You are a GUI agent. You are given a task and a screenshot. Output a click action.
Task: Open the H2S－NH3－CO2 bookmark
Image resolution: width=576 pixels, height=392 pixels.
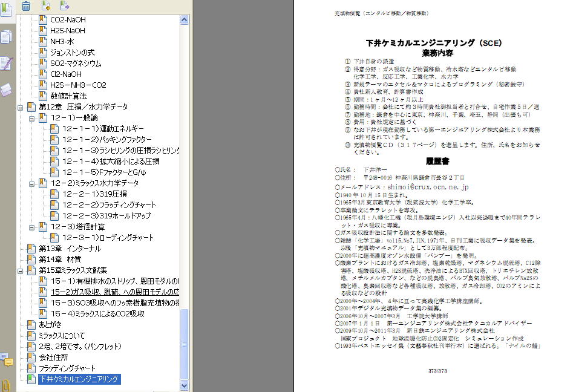tap(78, 85)
